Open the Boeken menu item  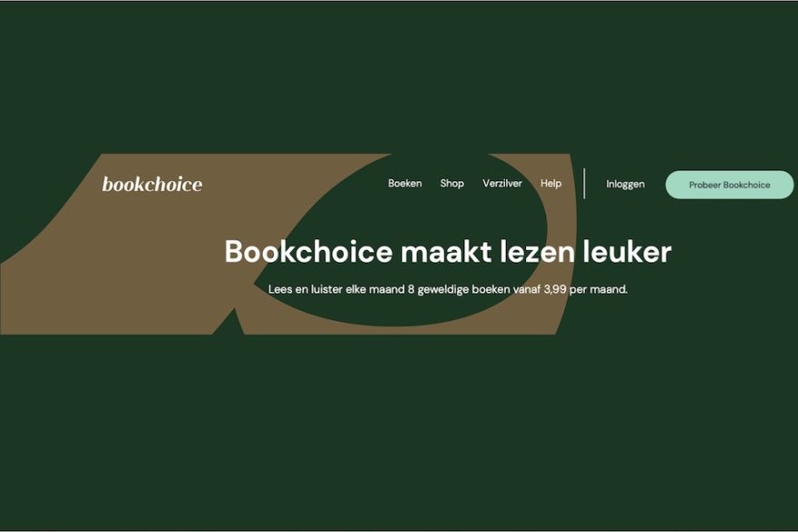click(x=405, y=183)
